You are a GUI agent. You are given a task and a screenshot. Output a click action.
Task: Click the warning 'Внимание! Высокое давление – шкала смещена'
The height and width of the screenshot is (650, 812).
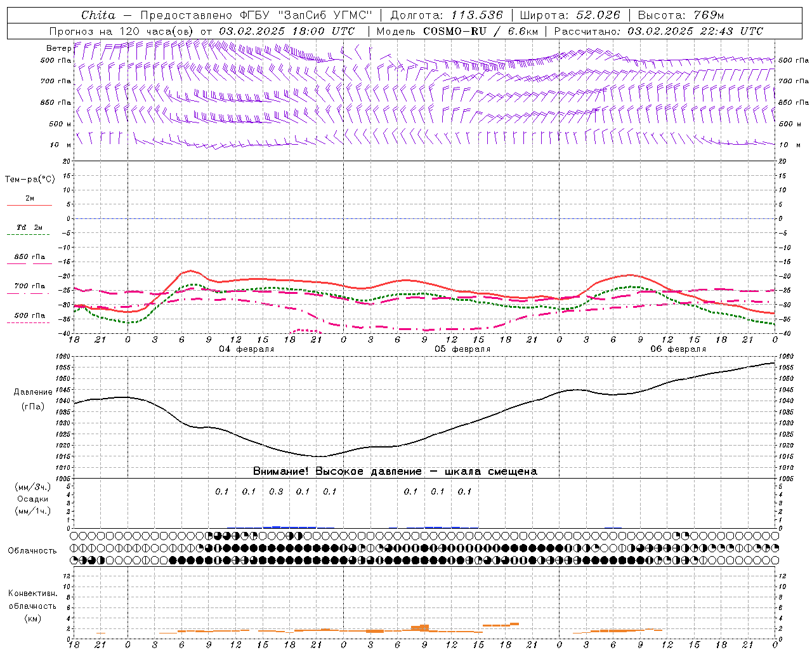pyautogui.click(x=395, y=472)
